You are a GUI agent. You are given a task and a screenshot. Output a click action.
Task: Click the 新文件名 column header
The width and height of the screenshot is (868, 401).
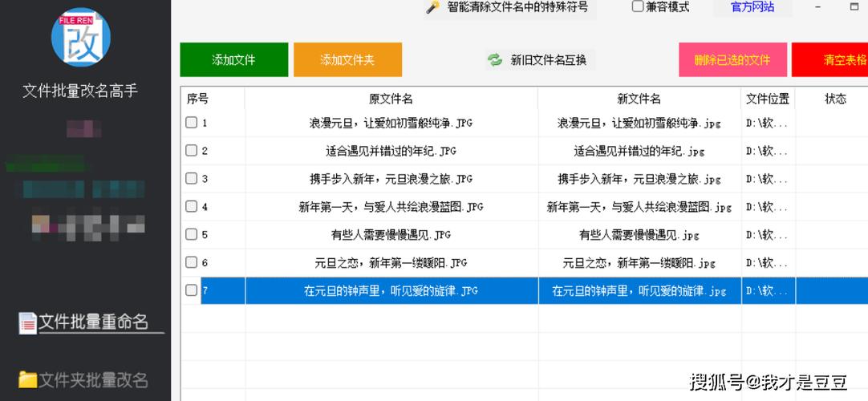point(639,99)
